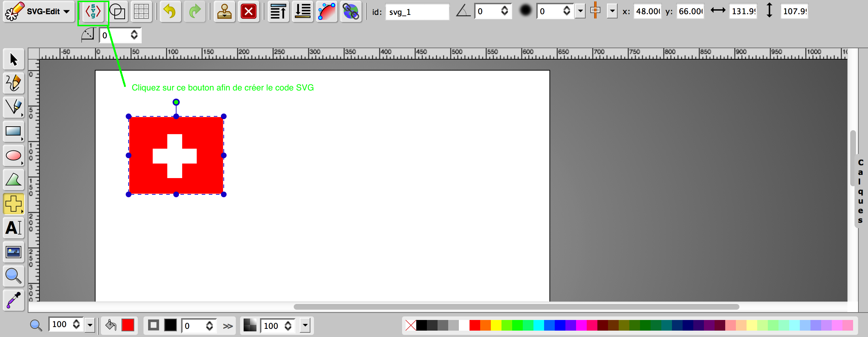
Task: Choose the Ellipse tool
Action: pos(13,155)
